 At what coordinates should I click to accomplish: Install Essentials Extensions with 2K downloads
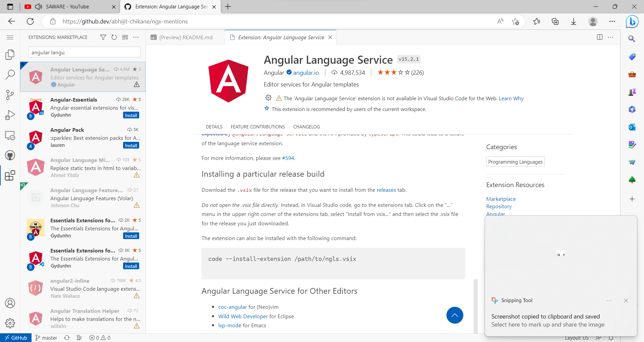(x=131, y=236)
